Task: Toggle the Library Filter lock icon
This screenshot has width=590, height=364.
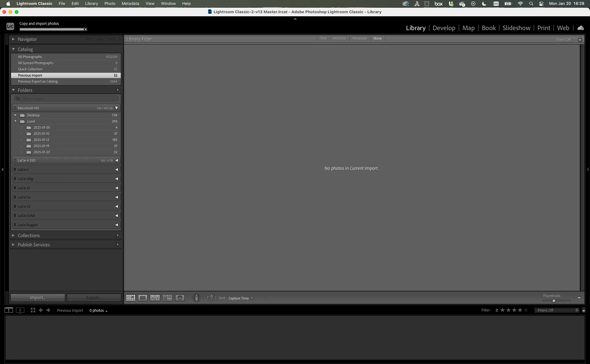Action: coord(580,39)
